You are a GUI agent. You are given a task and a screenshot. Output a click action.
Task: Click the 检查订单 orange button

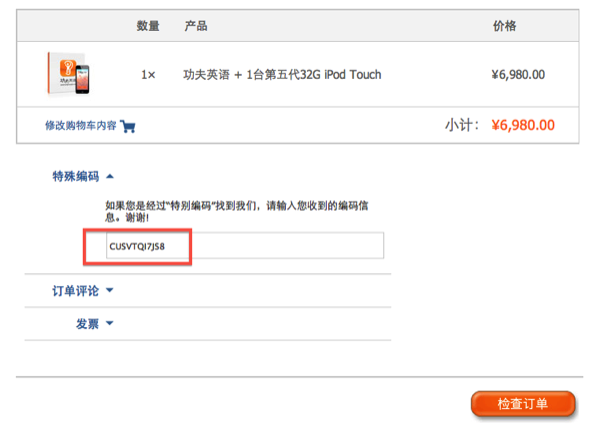[x=523, y=404]
